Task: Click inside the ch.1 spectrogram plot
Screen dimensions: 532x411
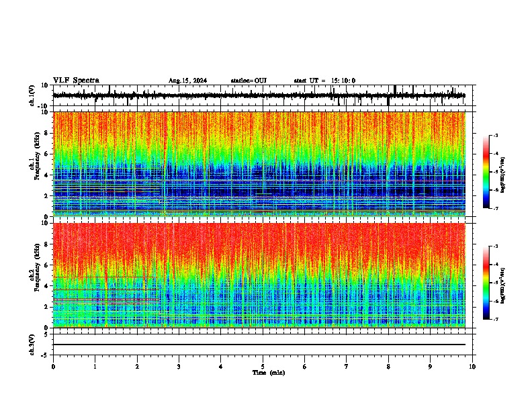Action: pos(259,164)
